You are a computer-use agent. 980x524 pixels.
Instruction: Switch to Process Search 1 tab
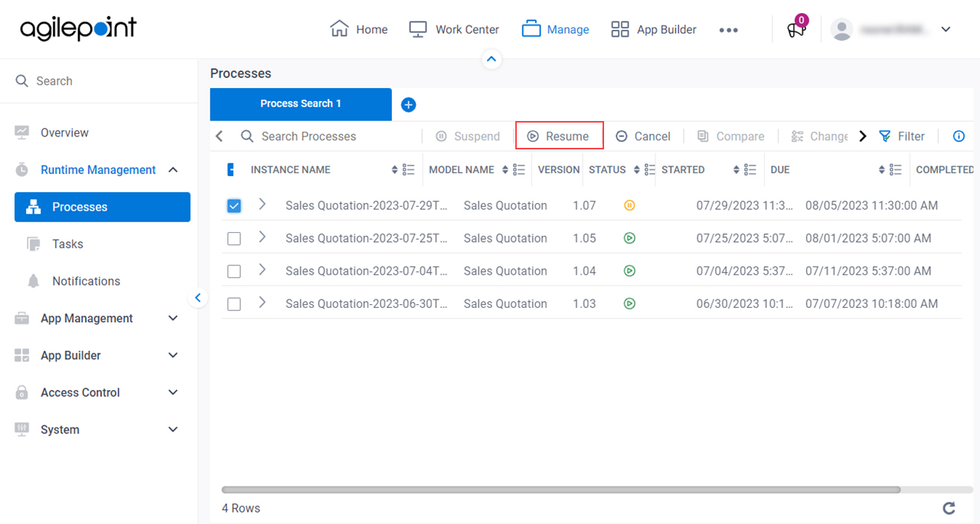pos(301,104)
